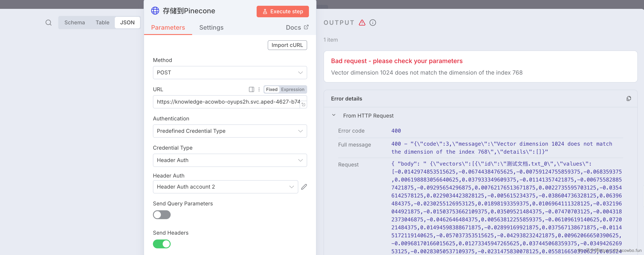
Task: Switch URL field to Expression mode
Action: (x=293, y=89)
